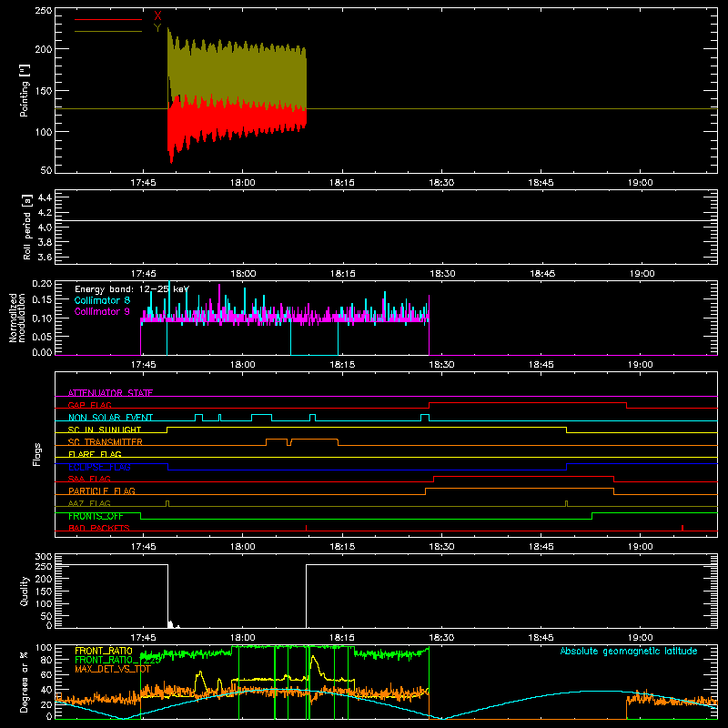Select the ECLIPSE_FLAG label
The height and width of the screenshot is (728, 728).
(99, 467)
